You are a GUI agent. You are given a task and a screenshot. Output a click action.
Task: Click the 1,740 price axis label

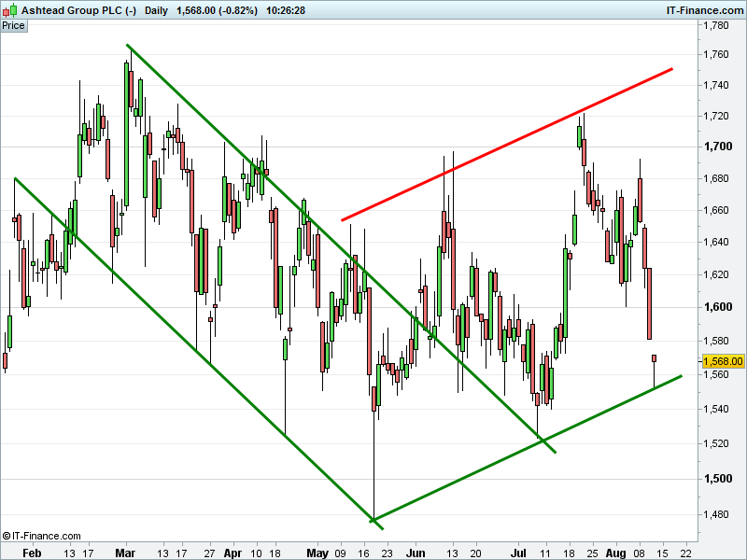point(716,85)
